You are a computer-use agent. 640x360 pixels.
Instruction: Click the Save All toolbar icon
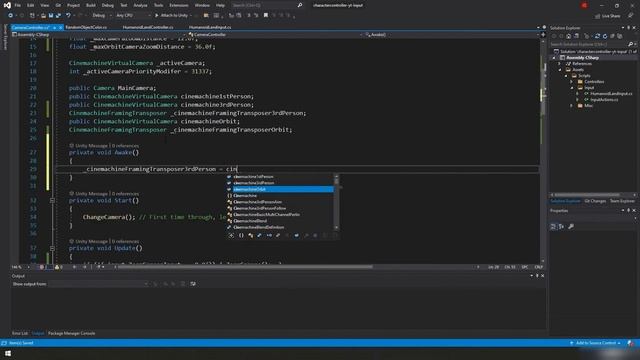click(x=58, y=16)
